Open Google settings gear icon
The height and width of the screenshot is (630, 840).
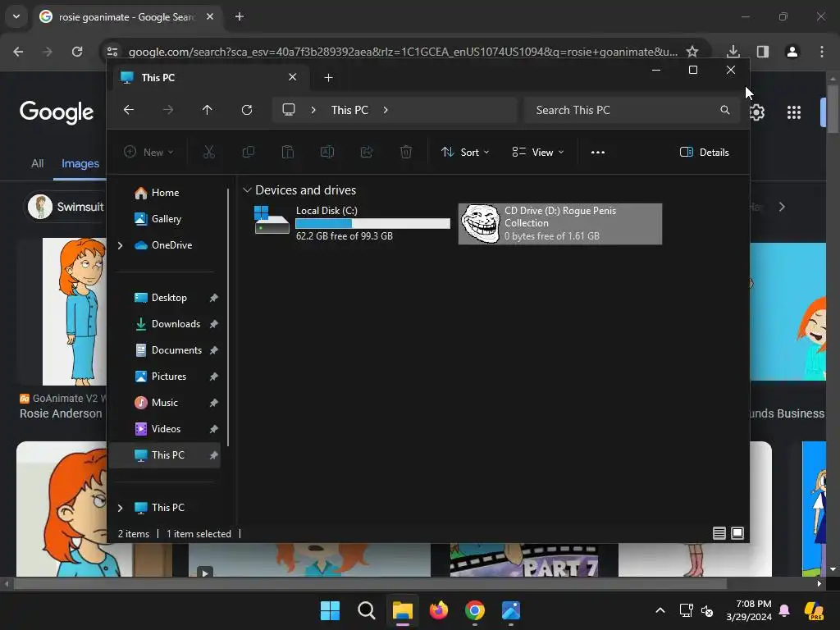(757, 112)
